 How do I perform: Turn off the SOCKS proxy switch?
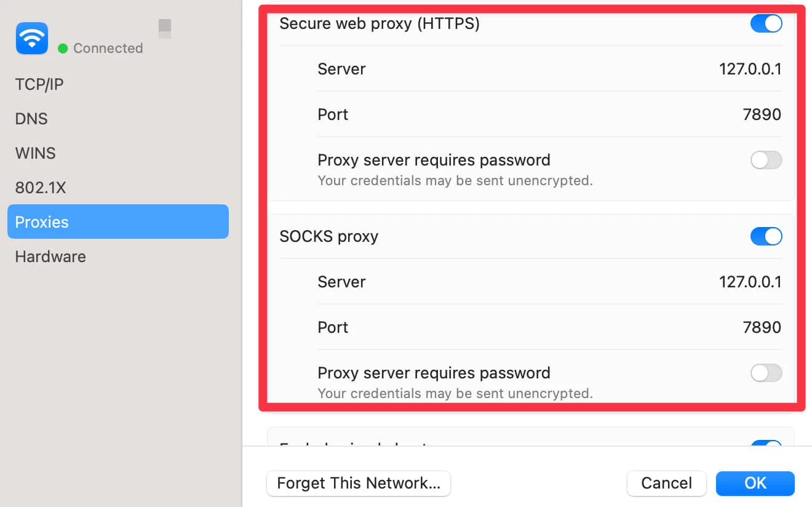(766, 236)
